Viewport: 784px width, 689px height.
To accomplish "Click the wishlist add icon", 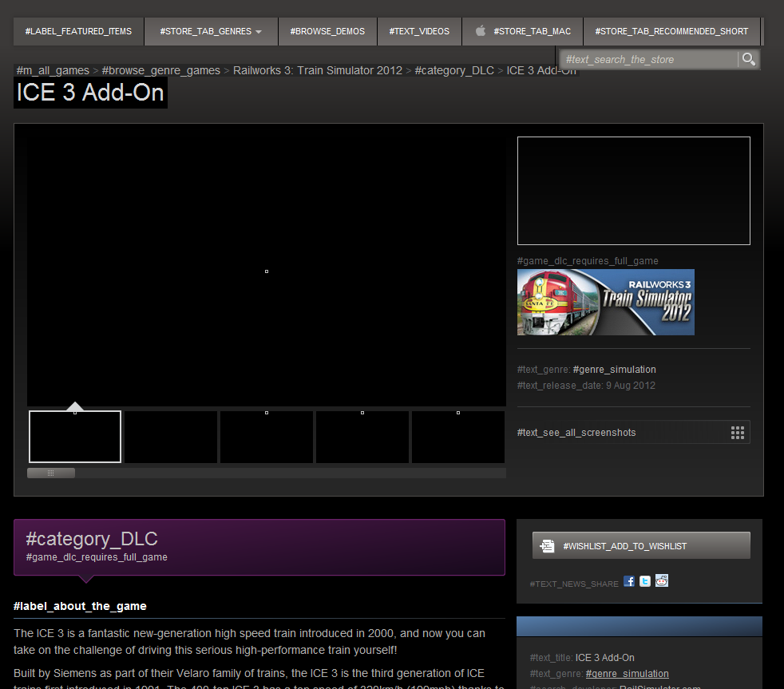I will click(547, 546).
